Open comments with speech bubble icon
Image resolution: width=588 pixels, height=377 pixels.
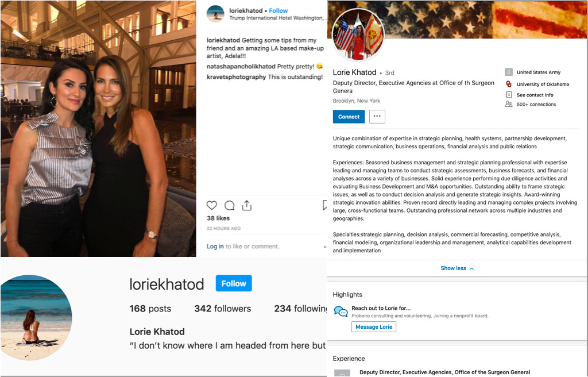point(230,205)
